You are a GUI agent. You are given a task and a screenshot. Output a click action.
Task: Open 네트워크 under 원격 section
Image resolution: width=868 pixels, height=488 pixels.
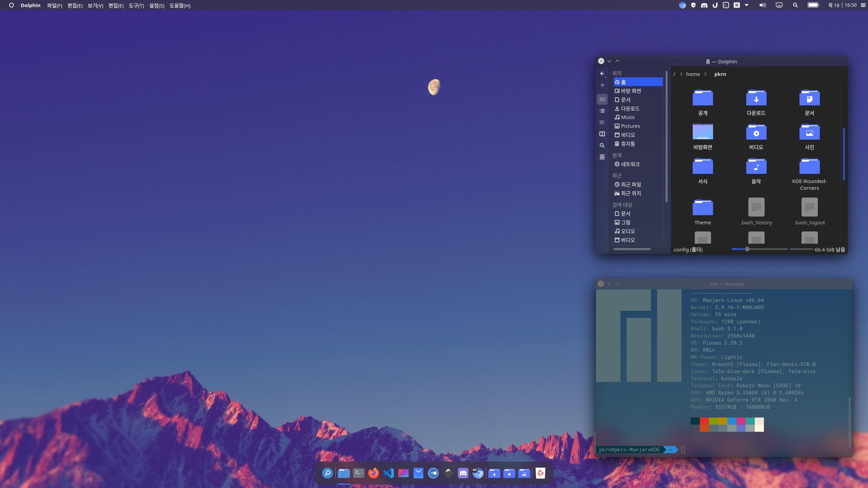pos(638,164)
